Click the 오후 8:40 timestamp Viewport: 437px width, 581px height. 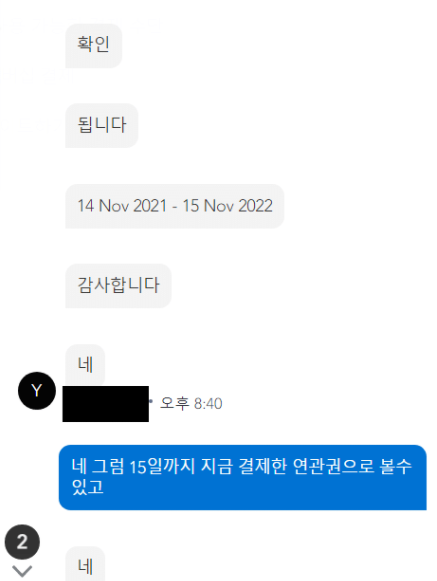[x=191, y=404]
